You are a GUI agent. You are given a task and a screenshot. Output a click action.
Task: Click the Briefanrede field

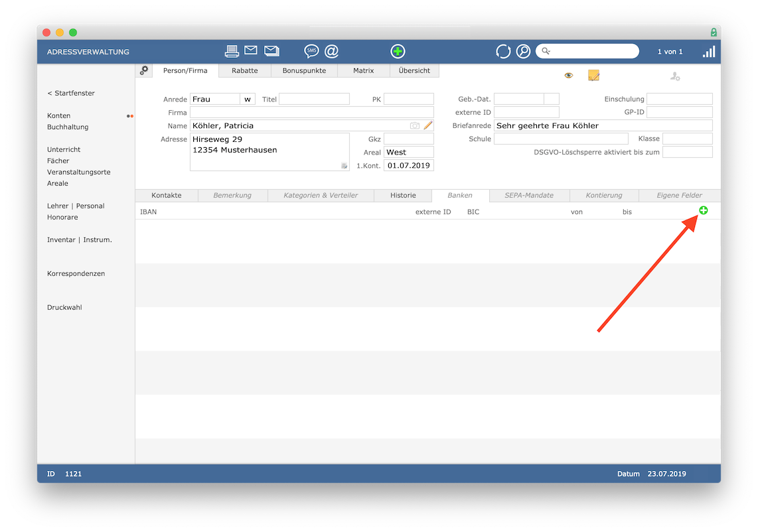(x=603, y=125)
